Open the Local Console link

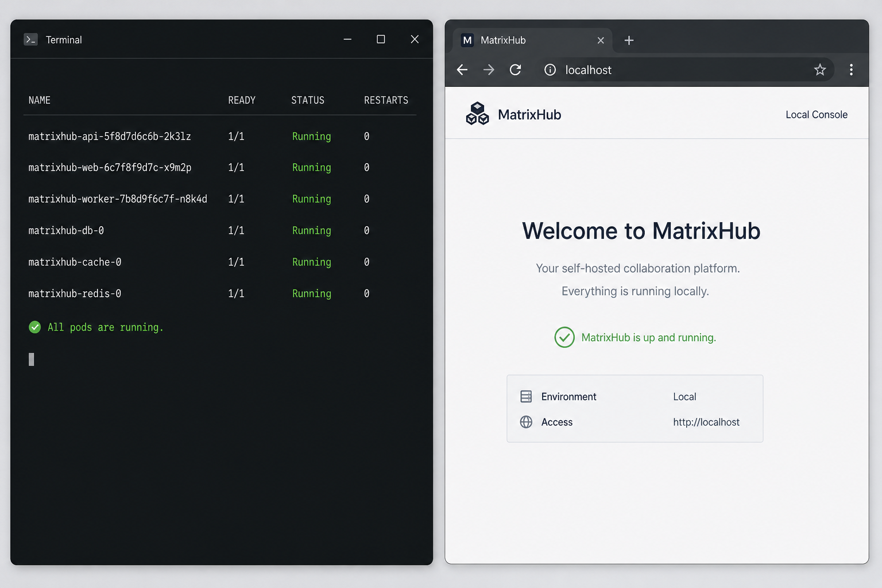coord(816,115)
